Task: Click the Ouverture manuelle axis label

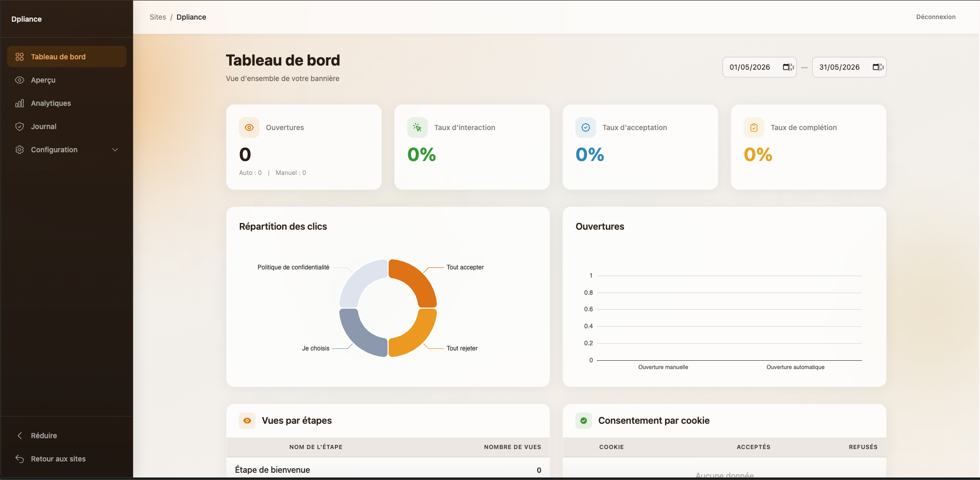Action: [x=663, y=367]
